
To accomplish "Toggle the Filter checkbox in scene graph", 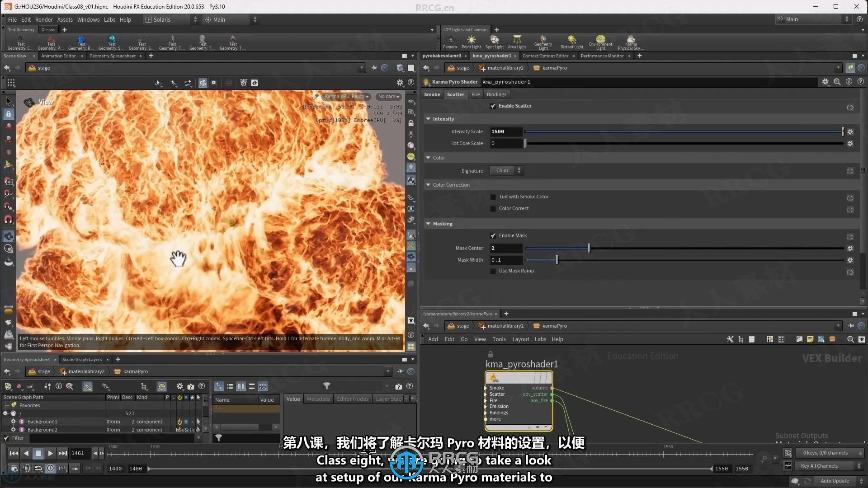I will [x=6, y=438].
